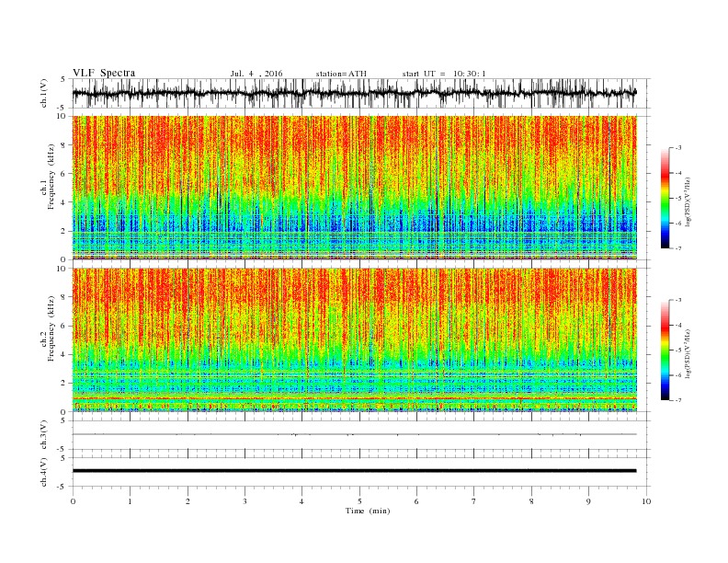728x563 pixels.
Task: Click the ch.1 voltage waveform trace
Action: (354, 93)
